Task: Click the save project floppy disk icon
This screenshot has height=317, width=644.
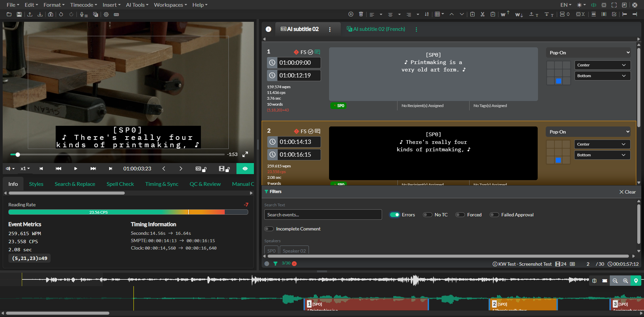Action: pyautogui.click(x=19, y=14)
